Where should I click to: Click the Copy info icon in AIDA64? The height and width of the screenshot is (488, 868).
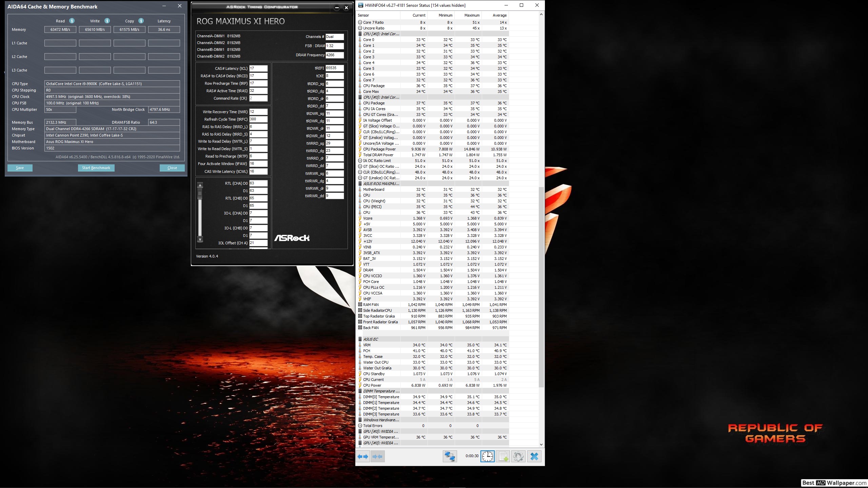[141, 21]
